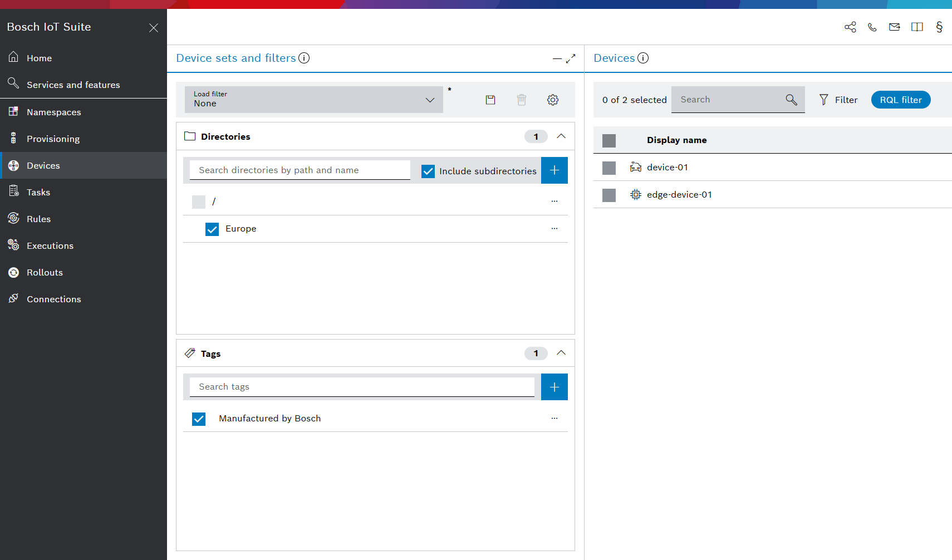Click the delete filter trash icon
Viewport: 952px width, 560px height.
[522, 100]
